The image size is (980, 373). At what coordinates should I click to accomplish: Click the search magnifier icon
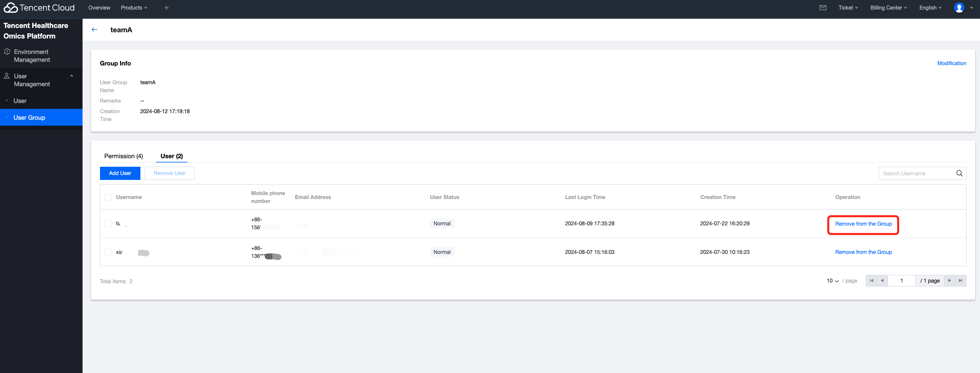click(x=959, y=173)
